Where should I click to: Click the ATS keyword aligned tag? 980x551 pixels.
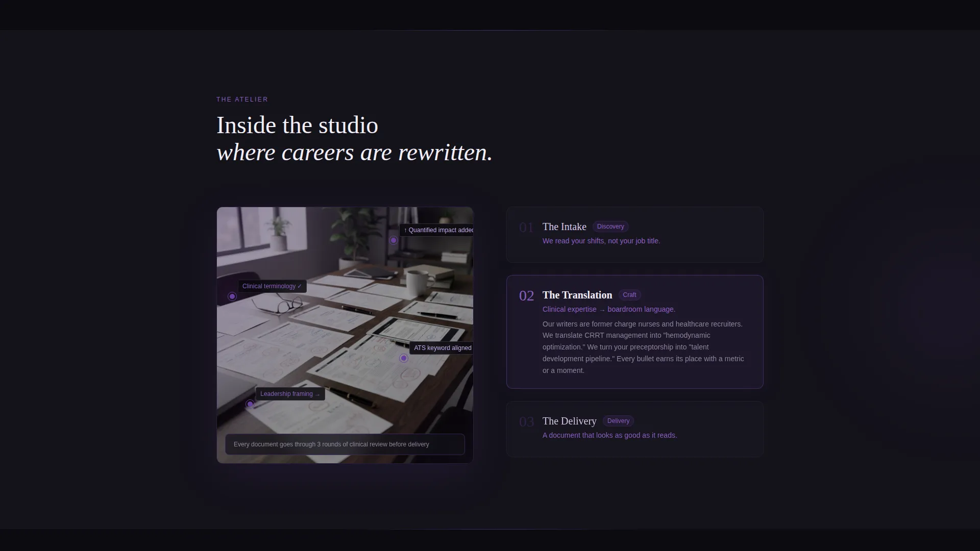[x=442, y=348]
